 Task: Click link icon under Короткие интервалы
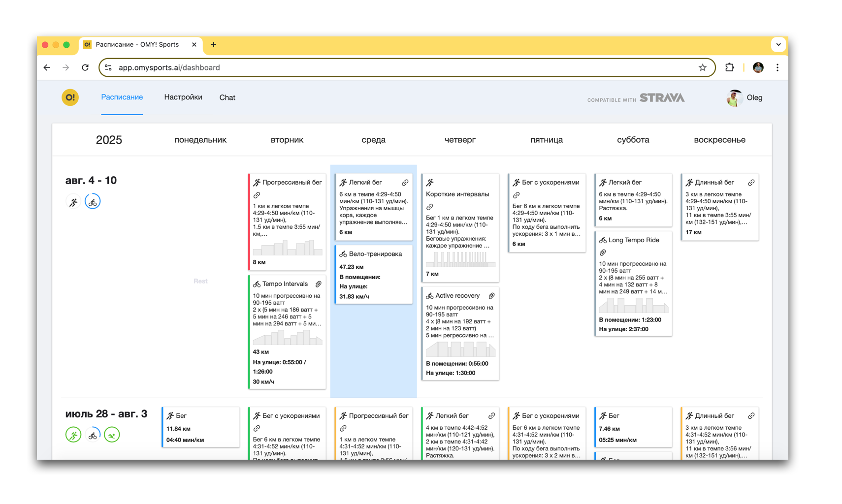430,207
